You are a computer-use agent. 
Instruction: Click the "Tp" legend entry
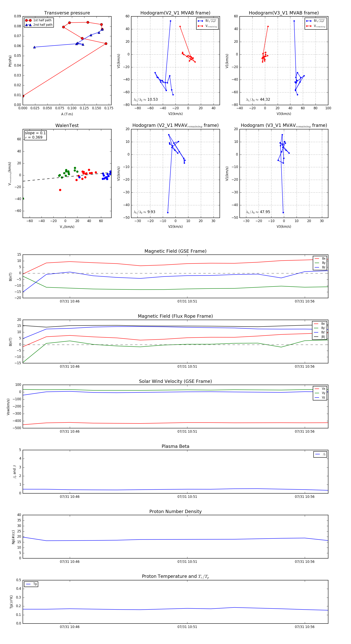(x=31, y=584)
